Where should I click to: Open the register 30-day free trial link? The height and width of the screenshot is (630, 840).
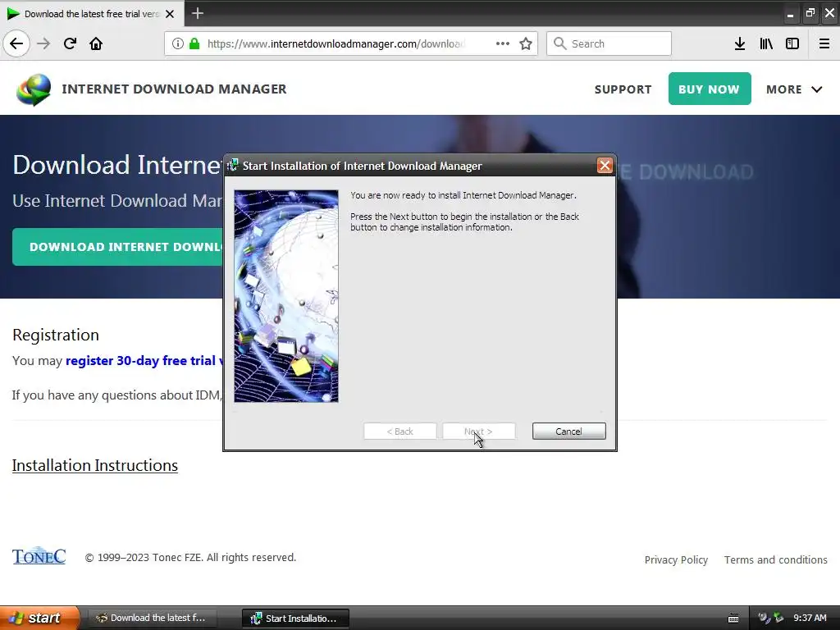click(x=144, y=361)
